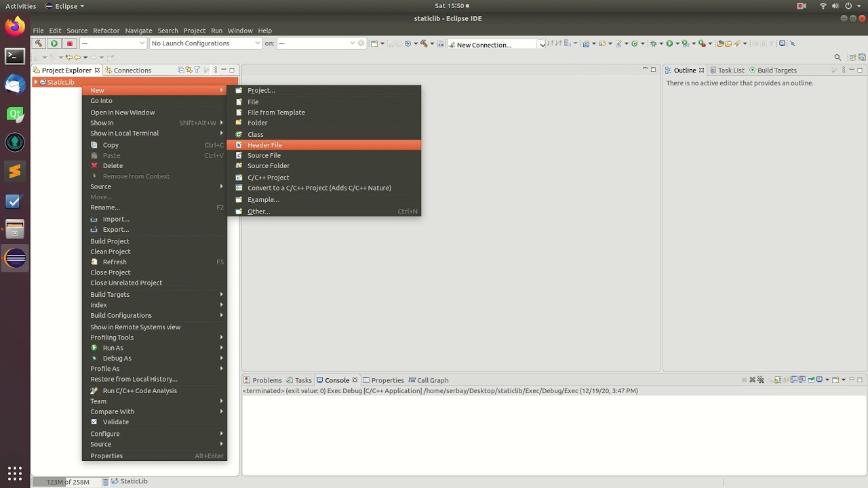Screen dimensions: 868x488
Task: Open the Refactor menu in menu bar
Action: [x=106, y=30]
